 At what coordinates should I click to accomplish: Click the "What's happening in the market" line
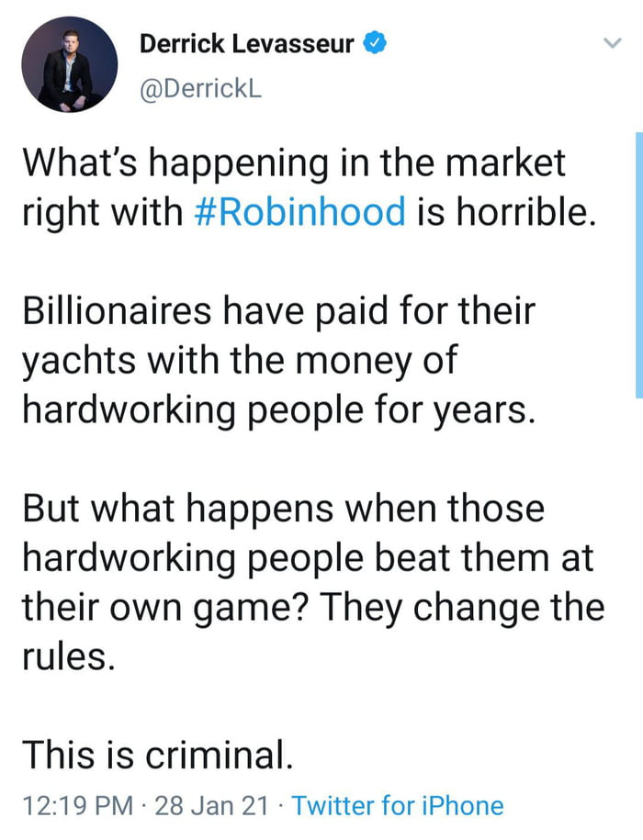tap(294, 163)
